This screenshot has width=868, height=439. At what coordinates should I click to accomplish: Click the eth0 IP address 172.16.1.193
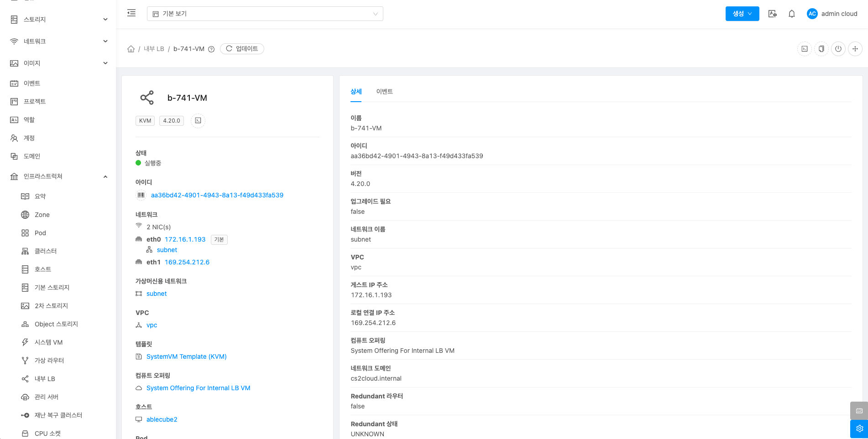click(185, 239)
